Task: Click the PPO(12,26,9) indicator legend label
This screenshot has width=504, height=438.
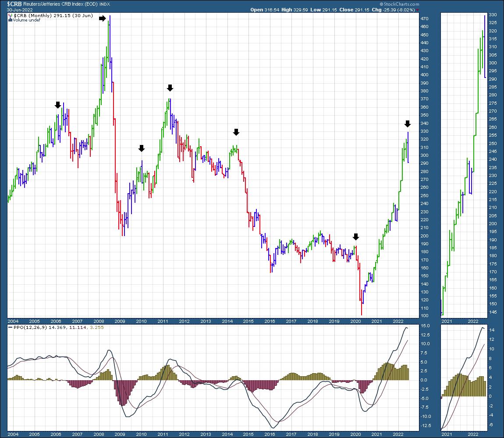Action: click(x=30, y=328)
